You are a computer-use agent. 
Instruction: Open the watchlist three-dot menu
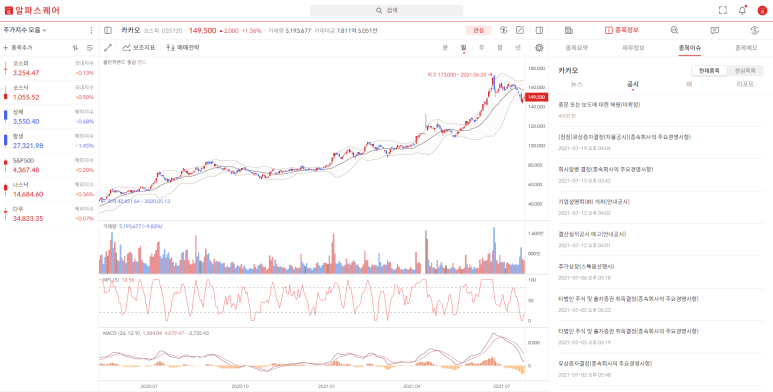(x=91, y=30)
